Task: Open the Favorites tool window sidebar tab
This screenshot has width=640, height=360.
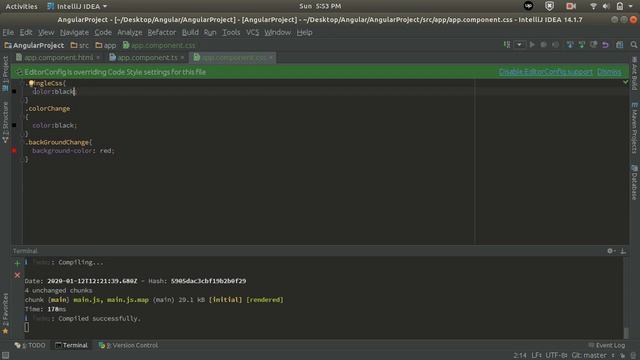Action: (5, 313)
